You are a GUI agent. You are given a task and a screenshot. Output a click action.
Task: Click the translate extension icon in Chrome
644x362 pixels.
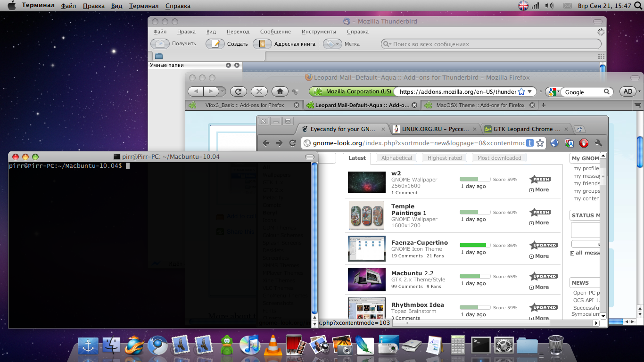tap(569, 143)
